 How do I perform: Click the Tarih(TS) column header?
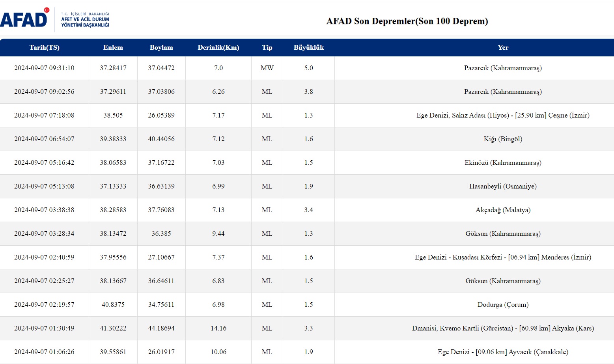click(x=44, y=48)
